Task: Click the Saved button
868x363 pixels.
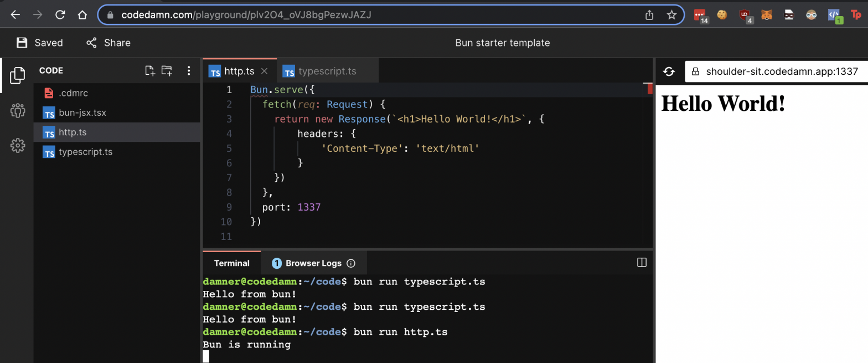Action: pos(40,43)
